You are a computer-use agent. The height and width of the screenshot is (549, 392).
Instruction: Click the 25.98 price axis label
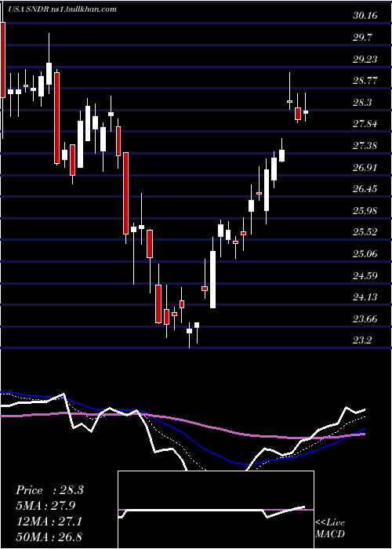365,211
